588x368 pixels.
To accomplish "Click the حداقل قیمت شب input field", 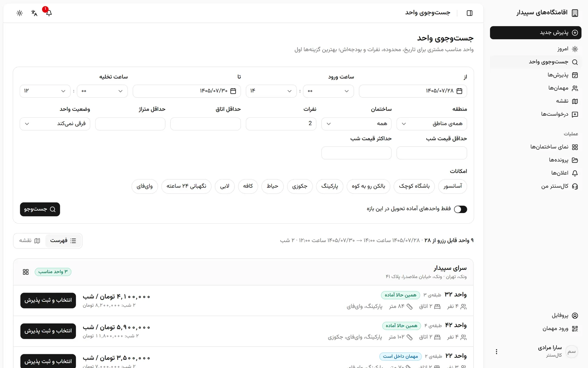I will pyautogui.click(x=432, y=153).
